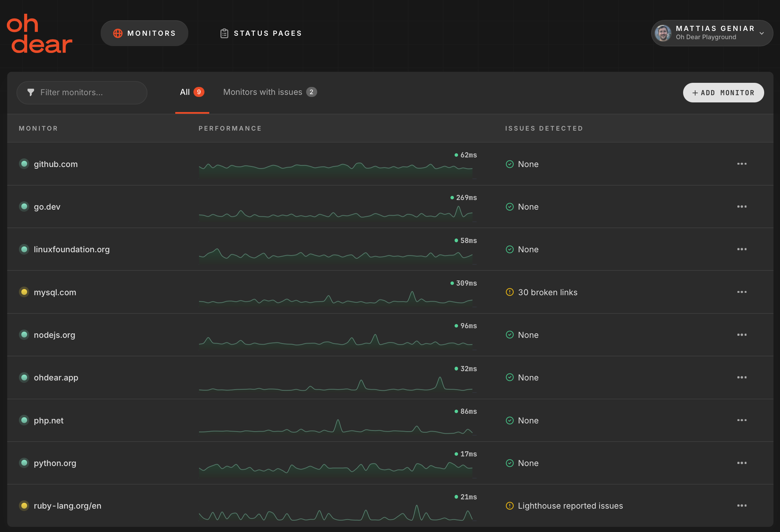This screenshot has width=780, height=532.
Task: Click the green check icon in nodejs.org row
Action: coord(510,335)
